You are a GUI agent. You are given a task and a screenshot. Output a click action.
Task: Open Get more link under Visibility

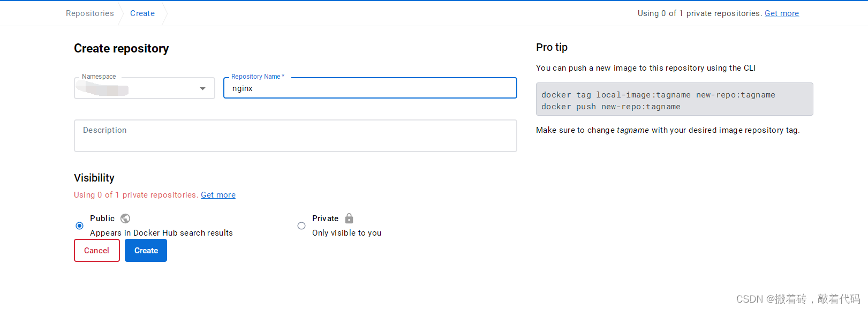(218, 195)
